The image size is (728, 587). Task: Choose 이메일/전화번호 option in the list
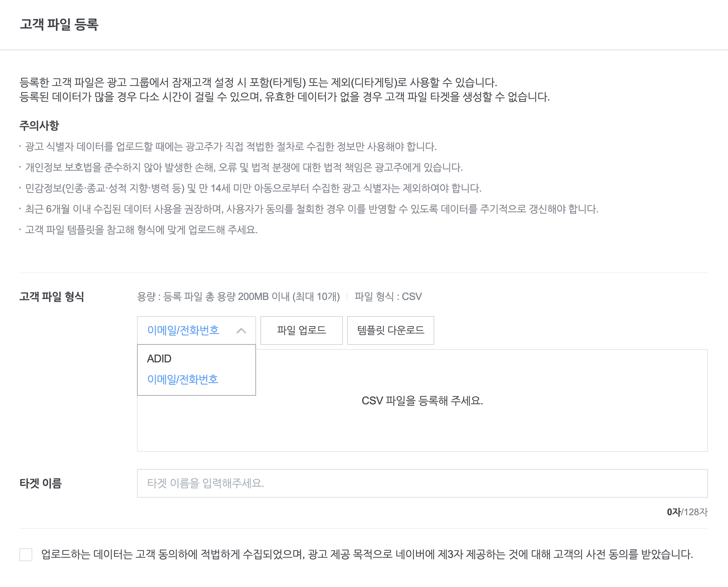pyautogui.click(x=183, y=379)
